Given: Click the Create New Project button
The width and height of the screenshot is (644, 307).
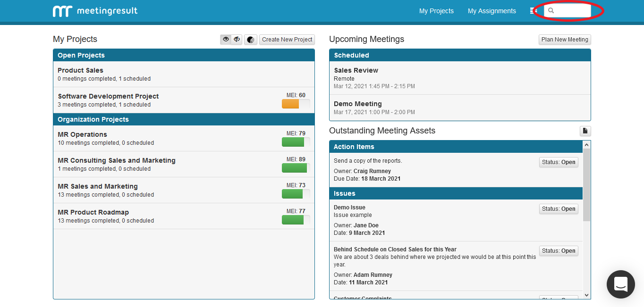Looking at the screenshot, I should click(x=287, y=40).
